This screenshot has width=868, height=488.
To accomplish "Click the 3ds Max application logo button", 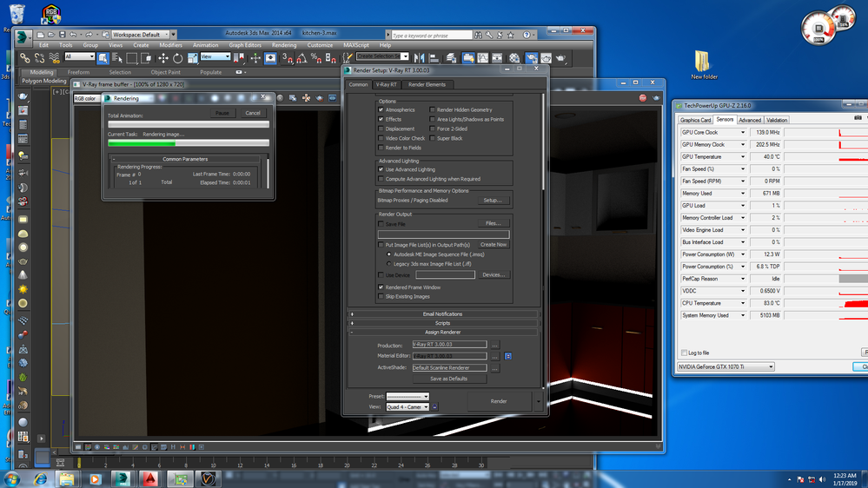I will pos(23,36).
